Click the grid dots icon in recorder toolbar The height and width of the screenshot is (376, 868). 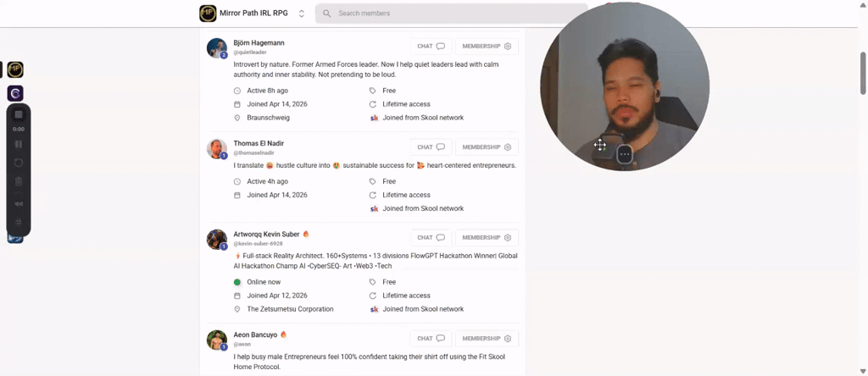click(19, 222)
